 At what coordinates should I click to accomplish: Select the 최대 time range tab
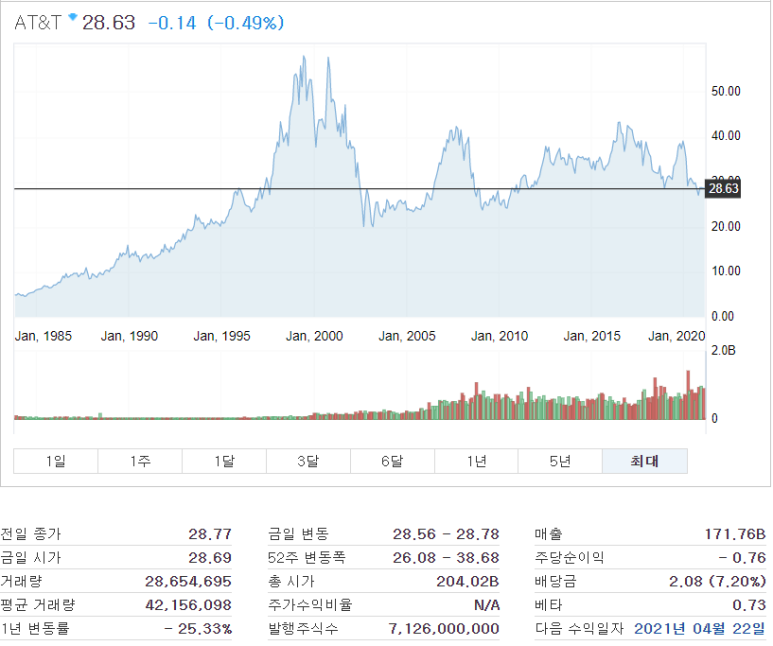pyautogui.click(x=645, y=461)
